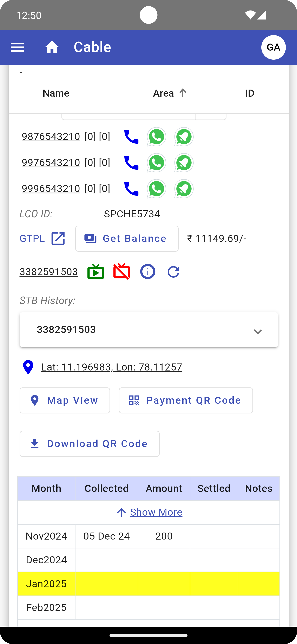Open the GA user avatar menu

click(273, 47)
